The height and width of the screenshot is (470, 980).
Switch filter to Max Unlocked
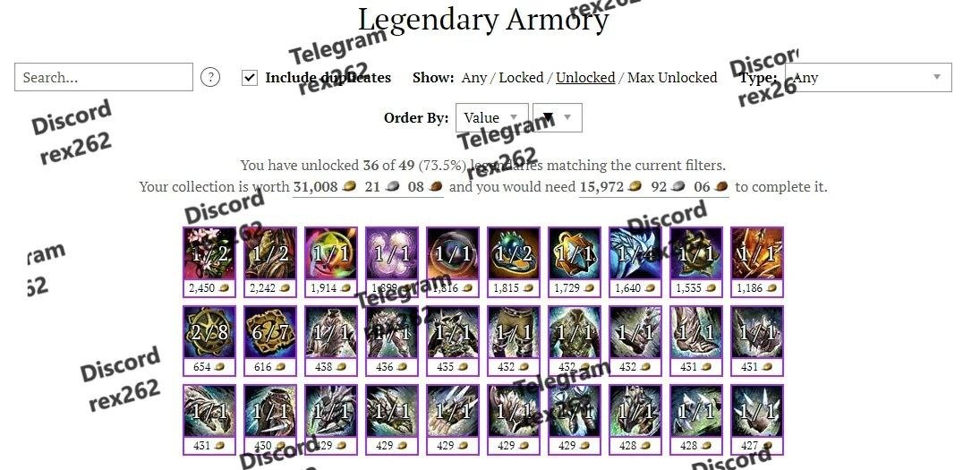(672, 78)
